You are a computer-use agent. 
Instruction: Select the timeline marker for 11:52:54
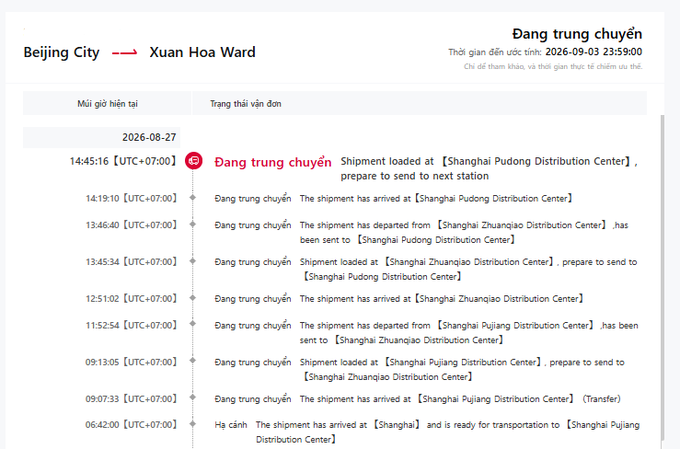click(193, 324)
